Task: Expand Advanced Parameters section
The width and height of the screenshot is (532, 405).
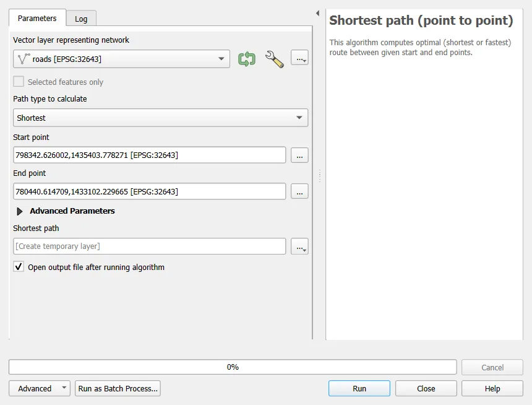Action: (20, 211)
